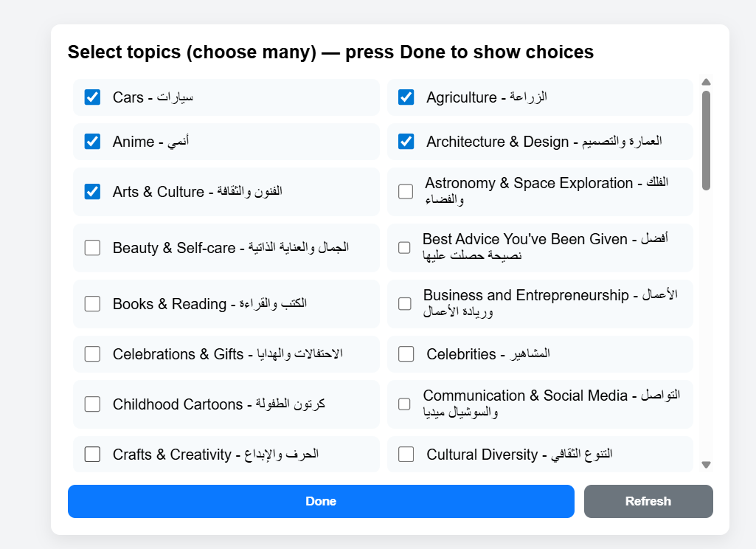
Task: Deselect the Arts & Culture checkbox
Action: 92,192
